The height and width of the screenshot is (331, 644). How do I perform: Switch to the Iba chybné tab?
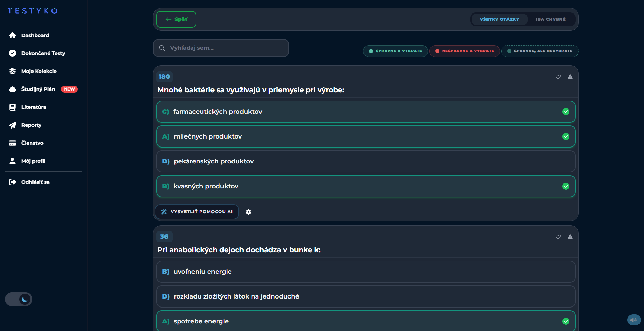coord(550,19)
